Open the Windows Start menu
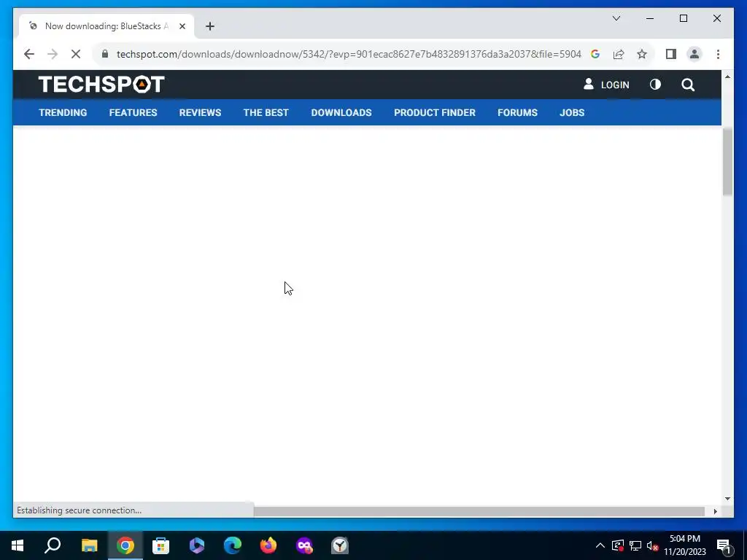The image size is (747, 560). click(18, 545)
